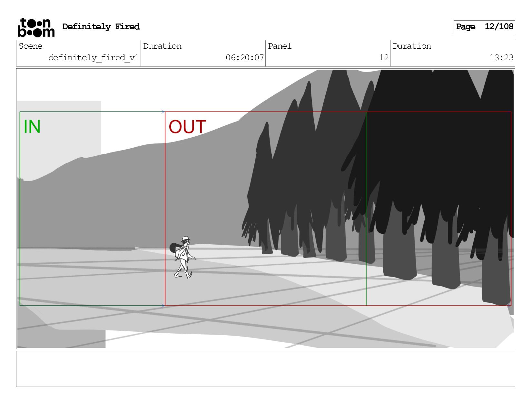Click the Toon Boom logo
Image resolution: width=532 pixels, height=411 pixels.
point(36,27)
